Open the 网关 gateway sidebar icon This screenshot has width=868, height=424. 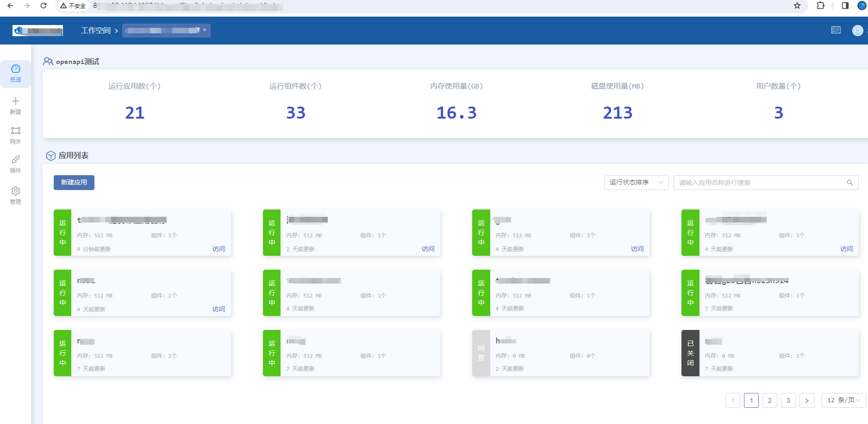click(x=15, y=135)
